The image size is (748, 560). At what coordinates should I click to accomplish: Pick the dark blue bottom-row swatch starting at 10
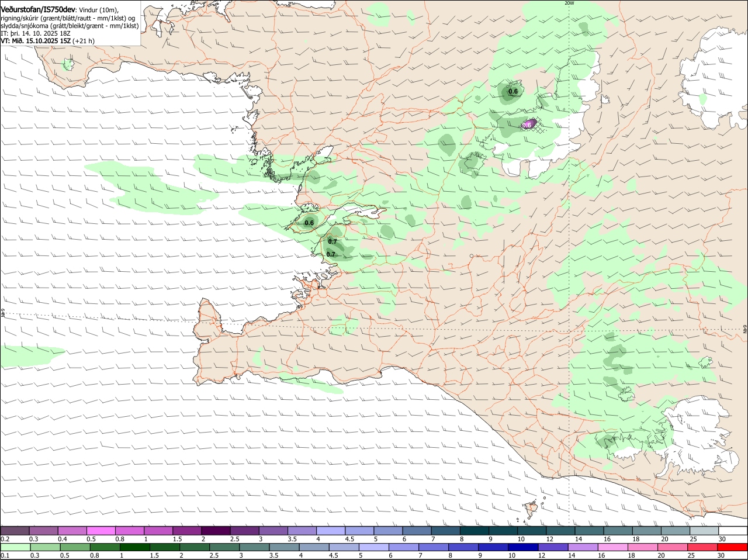[x=524, y=547]
